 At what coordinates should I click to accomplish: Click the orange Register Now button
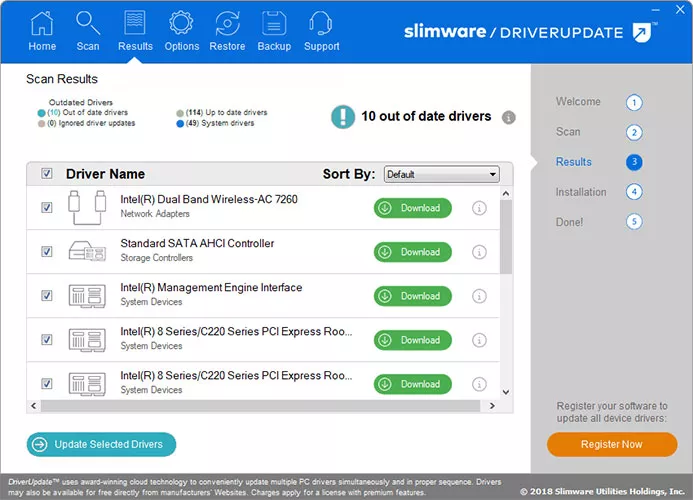[x=612, y=444]
